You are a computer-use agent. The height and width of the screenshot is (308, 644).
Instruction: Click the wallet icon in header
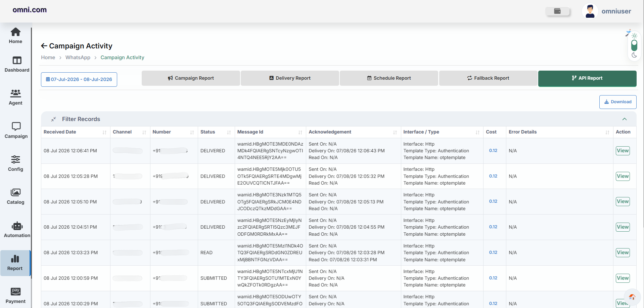coord(557,11)
